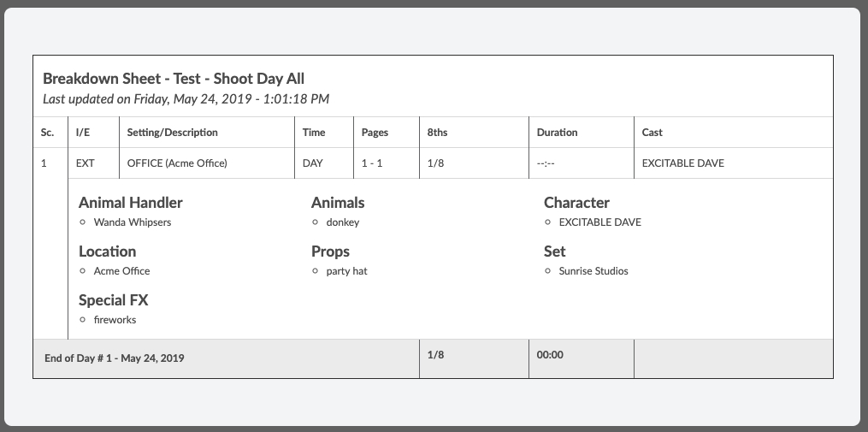The height and width of the screenshot is (432, 868).
Task: Select the OFFICE (Acme Office) setting cell
Action: pyautogui.click(x=177, y=163)
